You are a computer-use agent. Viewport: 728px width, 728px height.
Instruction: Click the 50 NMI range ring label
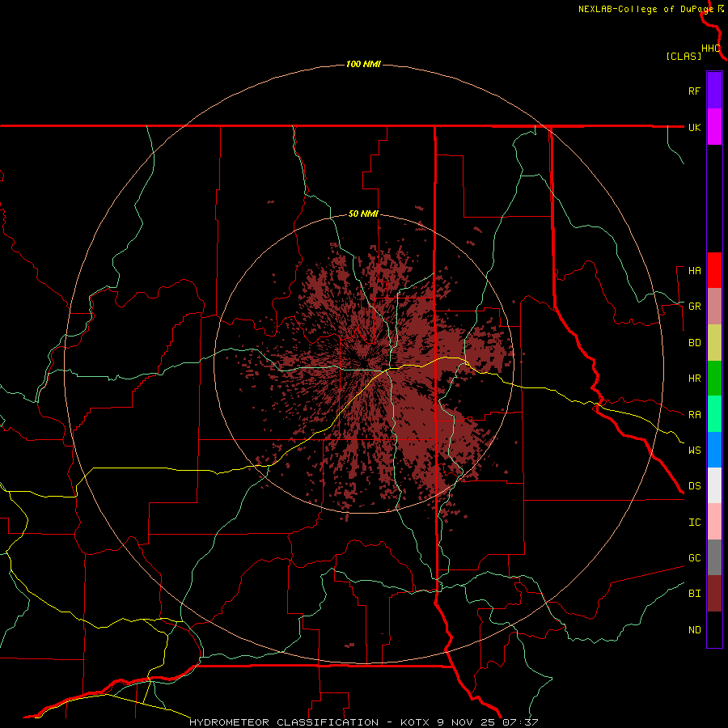pos(363,214)
